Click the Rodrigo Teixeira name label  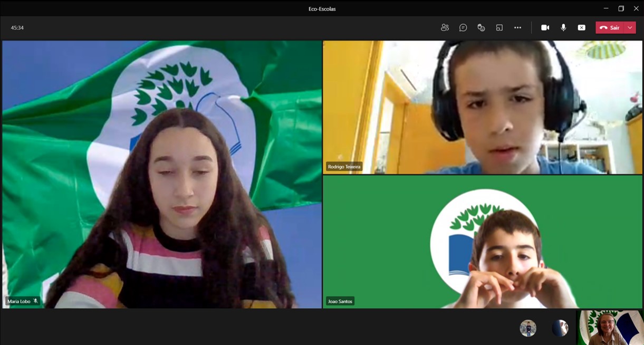(x=344, y=167)
